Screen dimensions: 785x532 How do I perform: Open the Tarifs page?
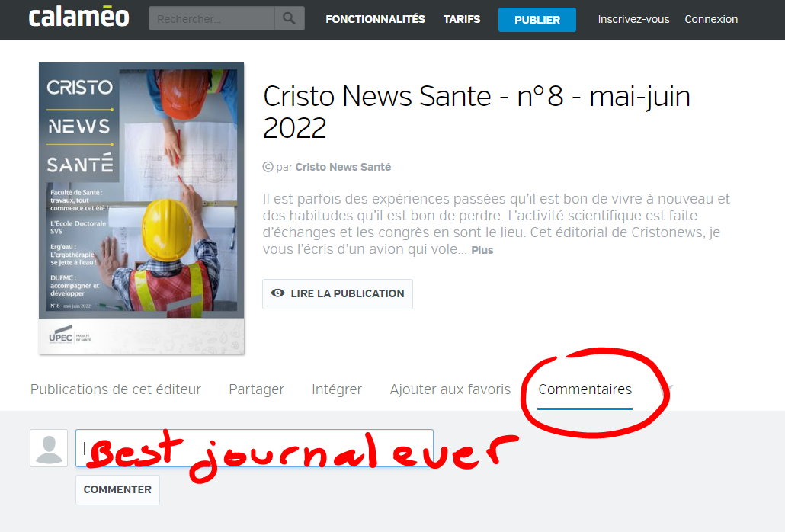point(462,19)
